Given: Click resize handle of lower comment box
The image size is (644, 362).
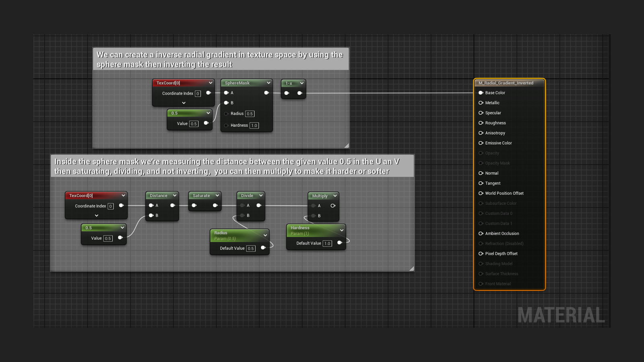Looking at the screenshot, I should click(x=411, y=269).
